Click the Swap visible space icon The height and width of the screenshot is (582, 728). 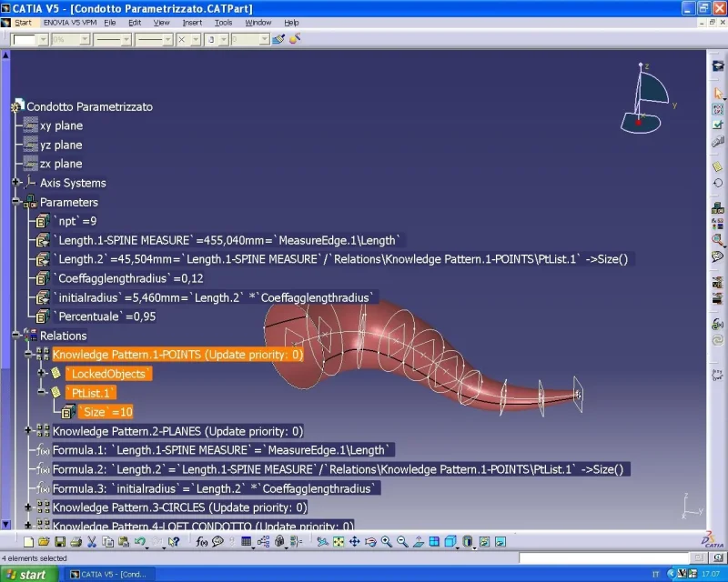500,542
